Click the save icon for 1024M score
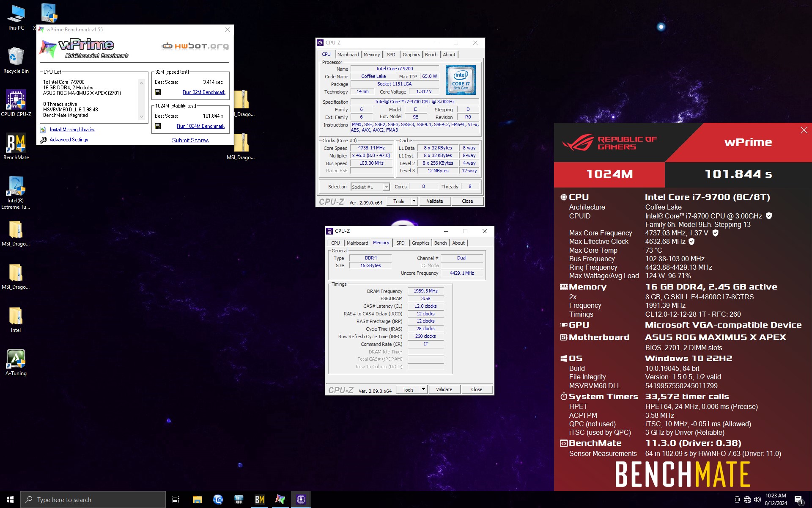Image resolution: width=812 pixels, height=508 pixels. (158, 126)
